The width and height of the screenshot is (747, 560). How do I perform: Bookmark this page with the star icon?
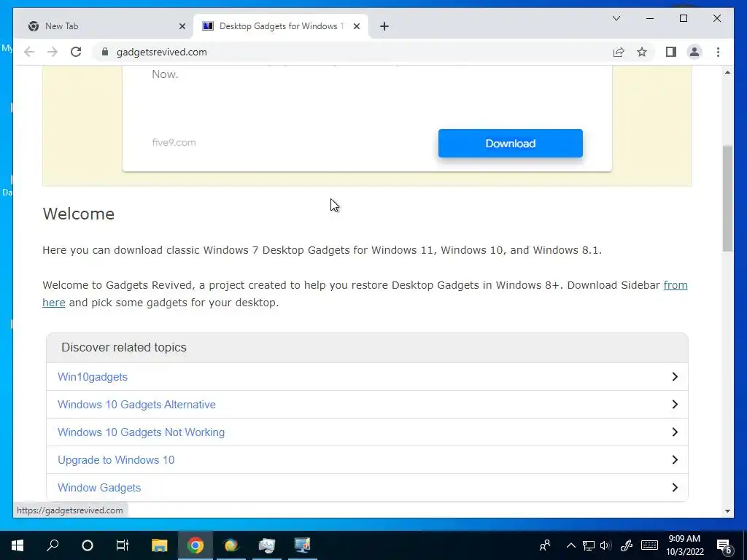pyautogui.click(x=642, y=52)
